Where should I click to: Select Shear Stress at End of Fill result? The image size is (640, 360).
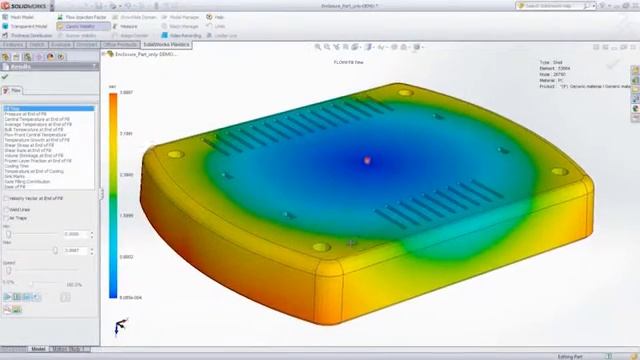(29, 145)
